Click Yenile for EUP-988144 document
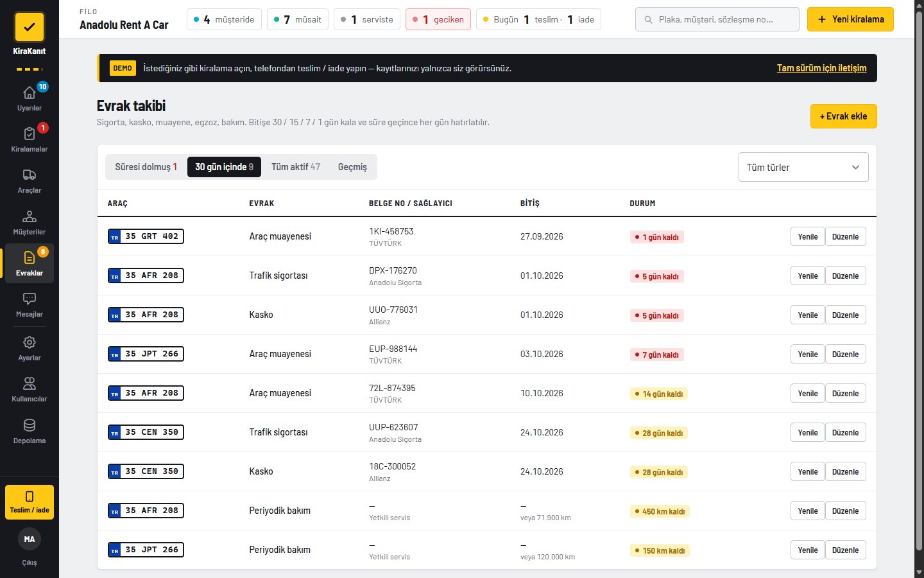This screenshot has height=578, width=924. [808, 354]
